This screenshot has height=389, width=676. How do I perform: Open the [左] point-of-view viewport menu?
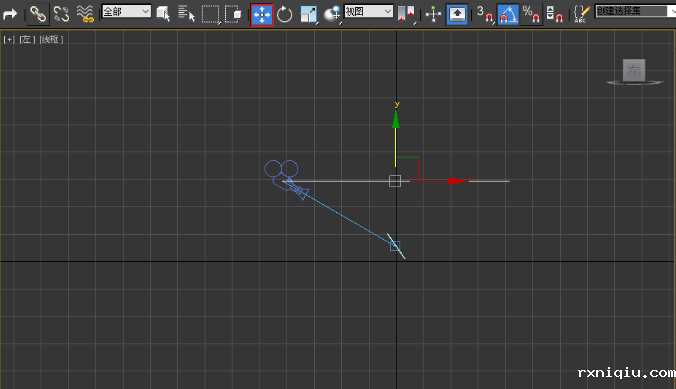[x=27, y=39]
